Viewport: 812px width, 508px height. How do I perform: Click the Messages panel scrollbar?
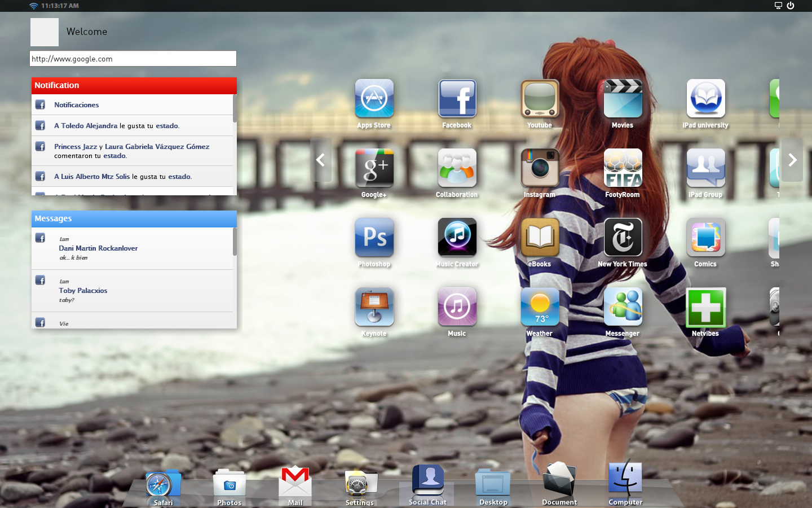pyautogui.click(x=235, y=242)
